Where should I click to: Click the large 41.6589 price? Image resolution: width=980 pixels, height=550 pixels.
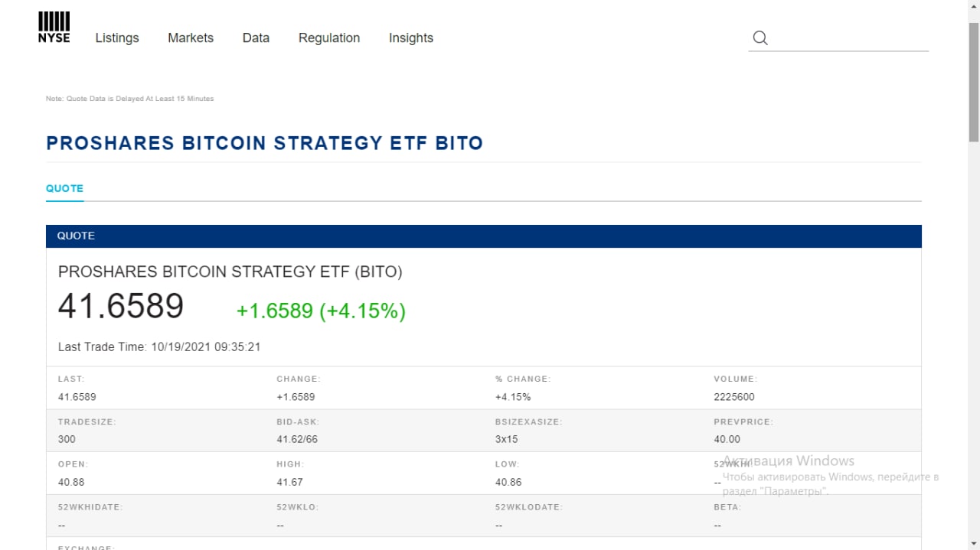121,307
